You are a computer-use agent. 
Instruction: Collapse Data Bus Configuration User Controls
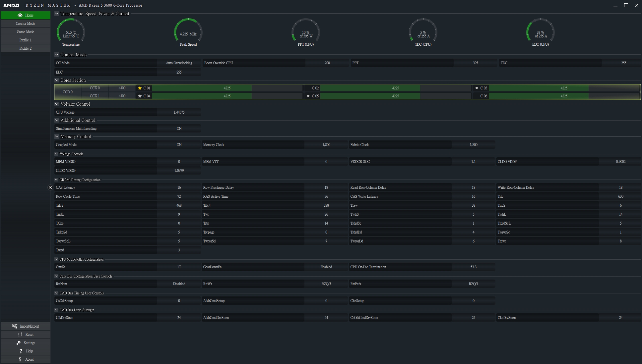[x=56, y=276]
